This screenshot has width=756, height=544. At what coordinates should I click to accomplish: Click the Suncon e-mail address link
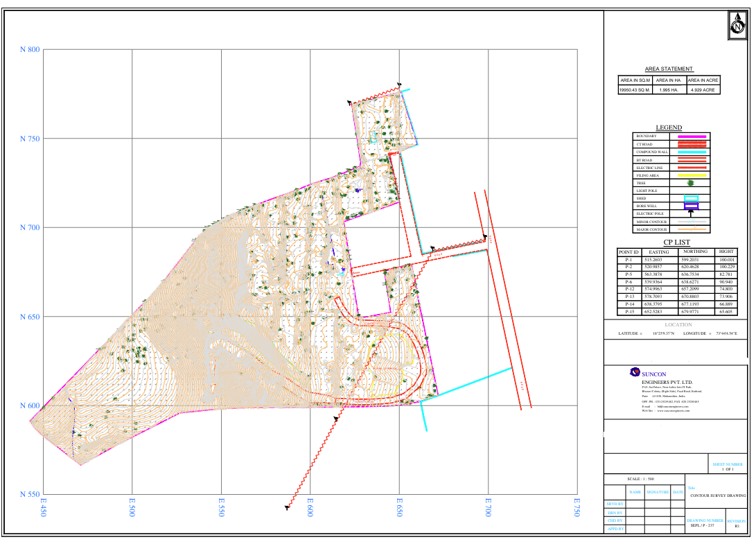(x=674, y=407)
